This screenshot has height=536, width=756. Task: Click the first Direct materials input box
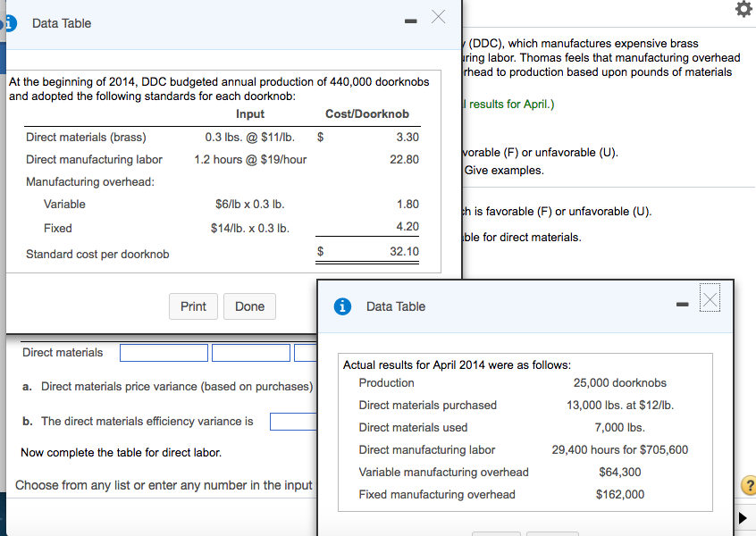164,353
